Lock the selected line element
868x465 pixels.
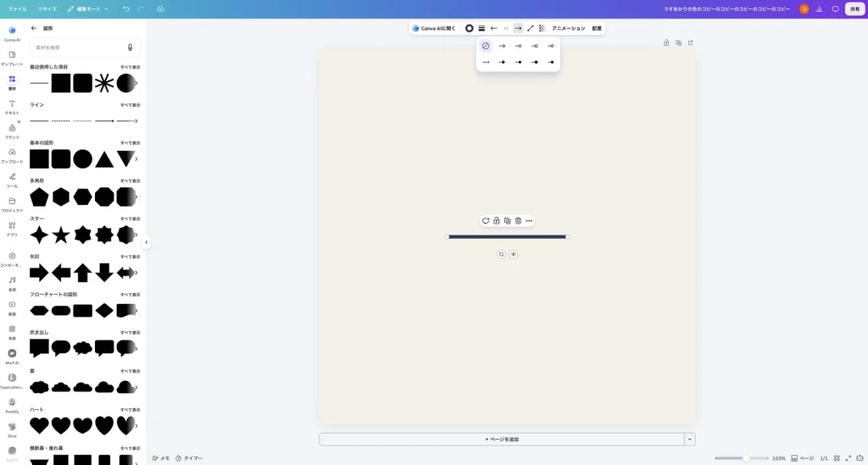(x=497, y=220)
